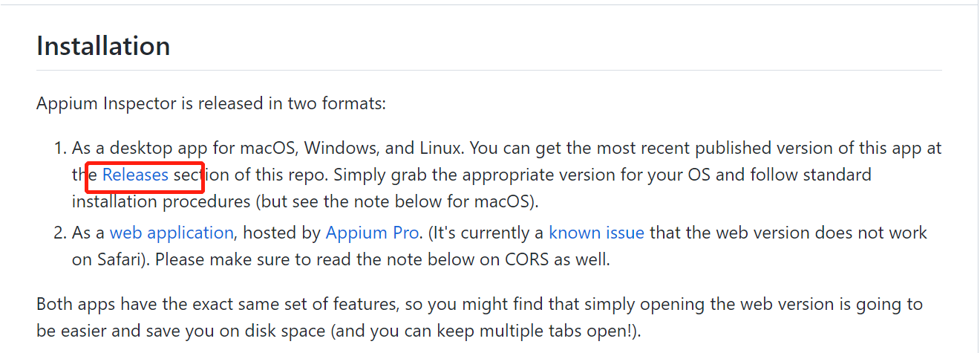Click the 'standard installation procedures' phrase
The image size is (980, 353).
(x=471, y=189)
